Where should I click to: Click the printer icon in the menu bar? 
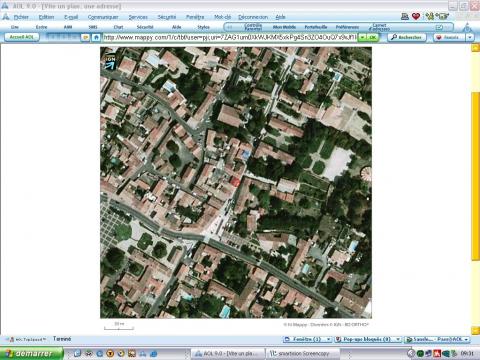coord(405,16)
